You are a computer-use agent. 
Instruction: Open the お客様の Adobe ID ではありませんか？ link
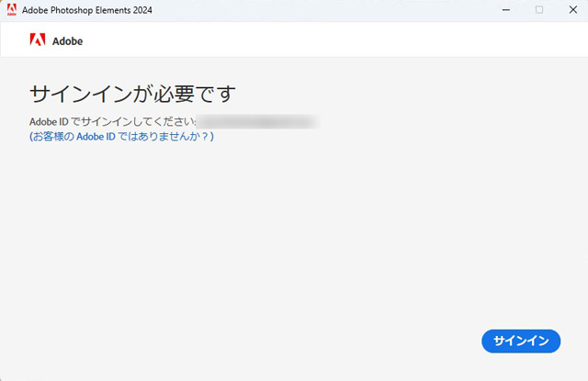tap(121, 137)
